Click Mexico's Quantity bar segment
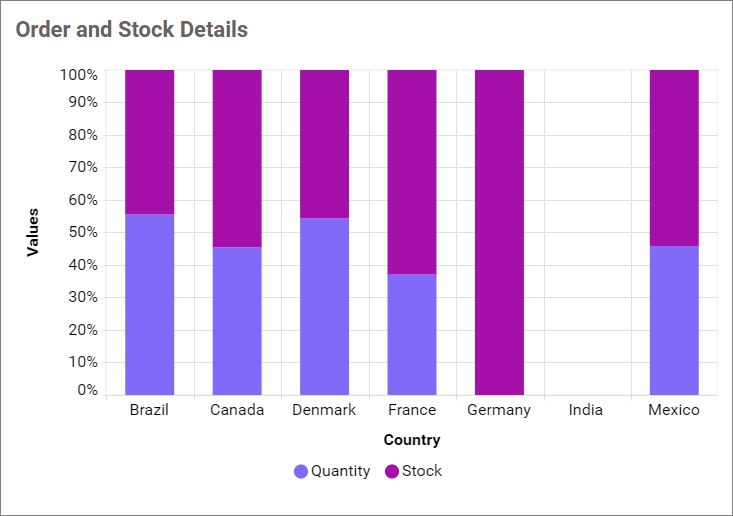 (674, 320)
